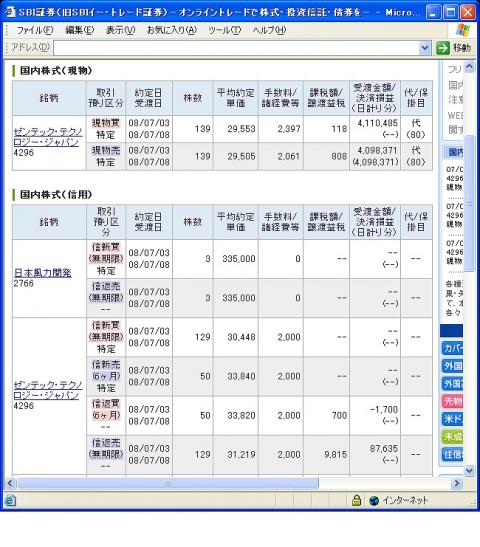The image size is (480, 547).
Task: Click the blue 米ドル sidebar button
Action: pyautogui.click(x=452, y=418)
